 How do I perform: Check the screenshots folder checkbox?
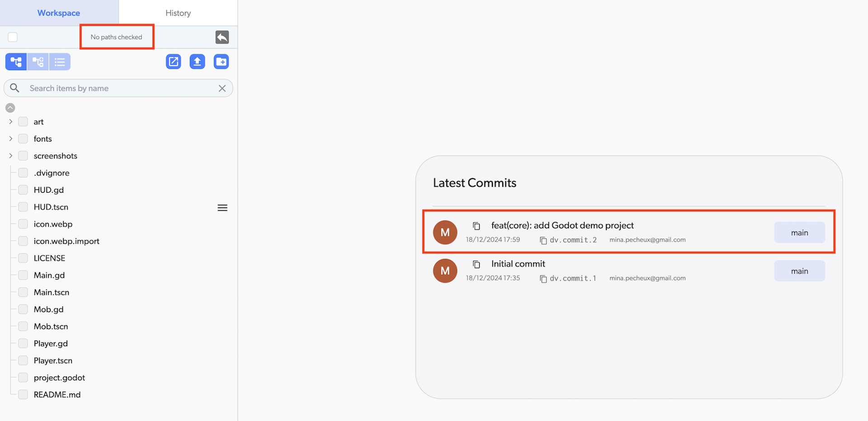click(23, 156)
